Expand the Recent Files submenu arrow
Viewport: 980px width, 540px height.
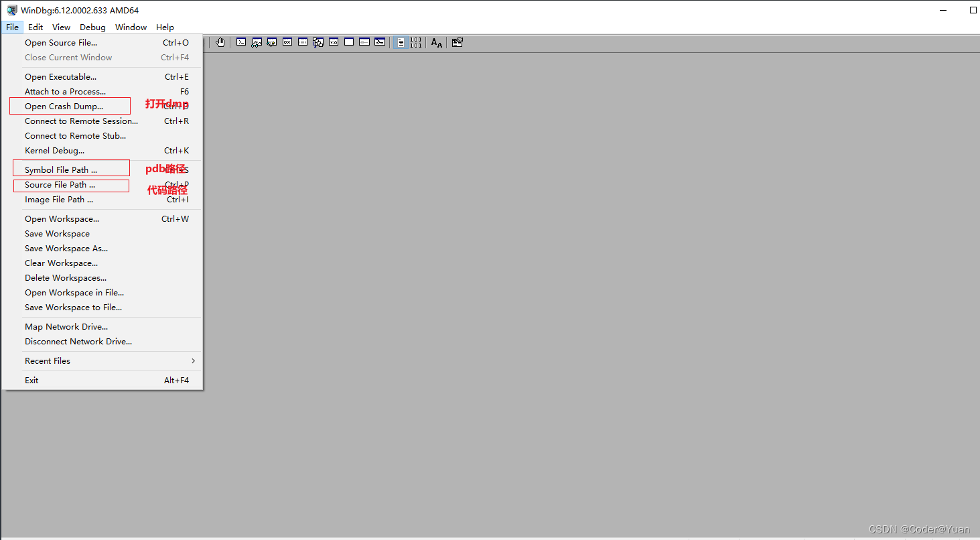pyautogui.click(x=194, y=361)
